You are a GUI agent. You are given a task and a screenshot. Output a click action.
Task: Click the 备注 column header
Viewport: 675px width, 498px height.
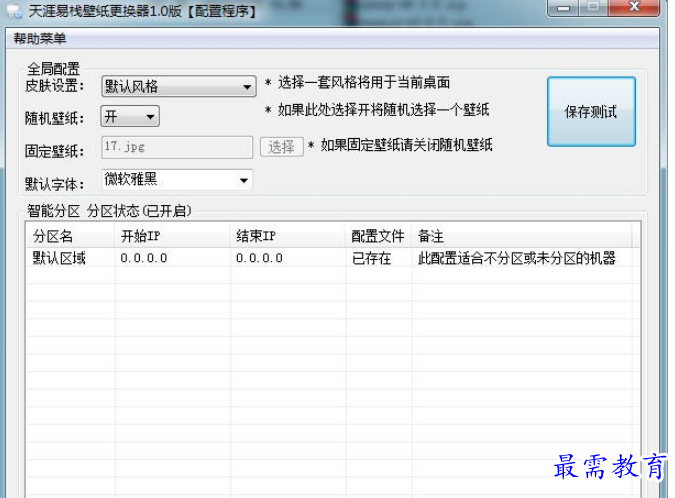522,236
